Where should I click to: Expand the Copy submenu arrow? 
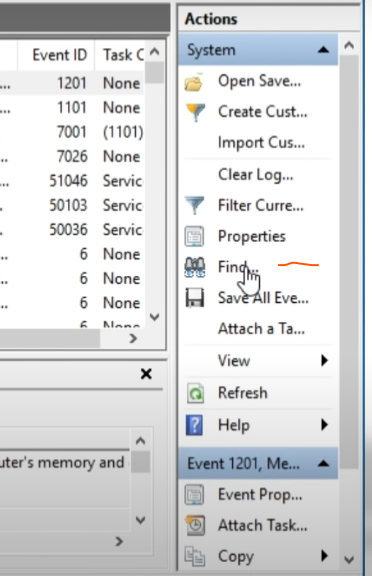point(324,556)
